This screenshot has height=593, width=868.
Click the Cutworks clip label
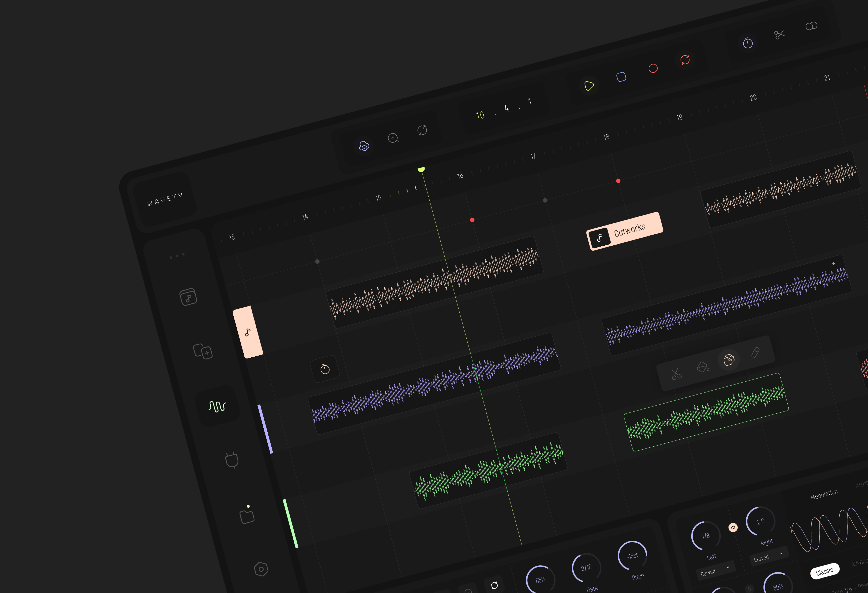pos(625,231)
